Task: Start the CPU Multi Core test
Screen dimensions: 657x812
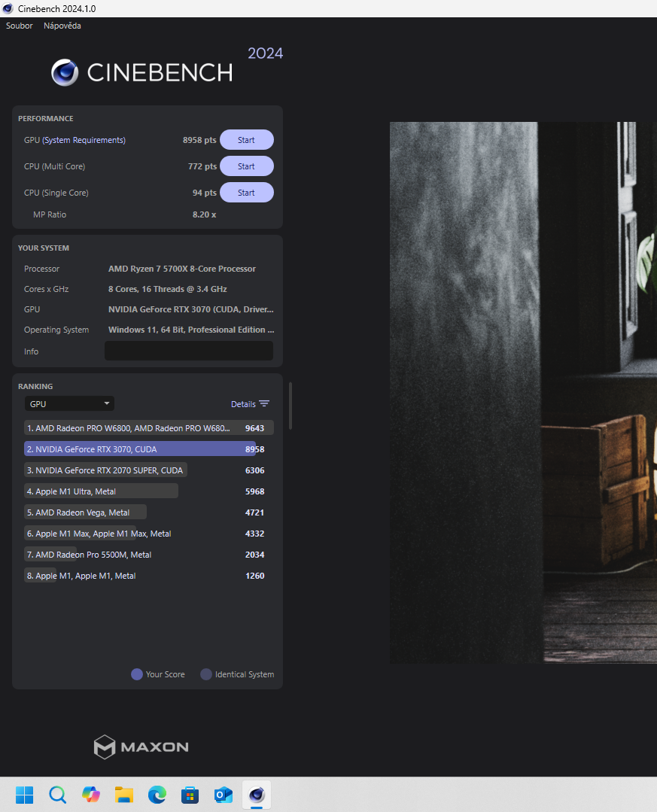Action: pos(246,166)
